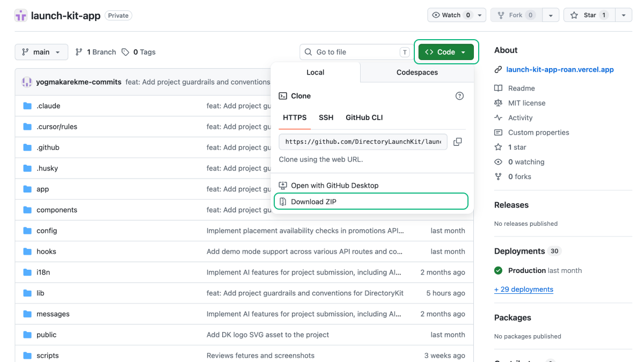Open the launch-kit-app-roan.vercel.app link
644x362 pixels.
560,70
